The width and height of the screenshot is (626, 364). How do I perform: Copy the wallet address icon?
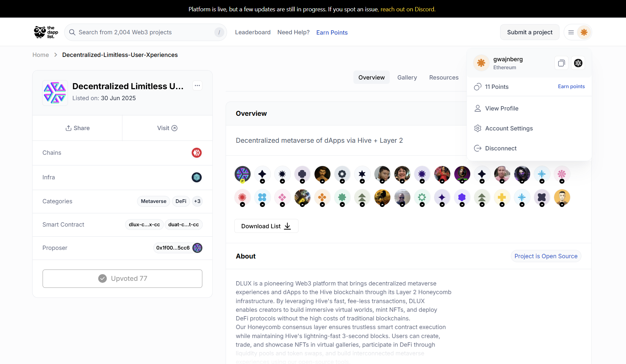(x=561, y=63)
